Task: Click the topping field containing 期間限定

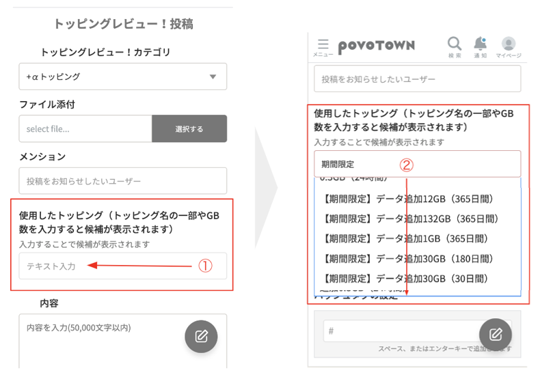Action: tap(355, 164)
